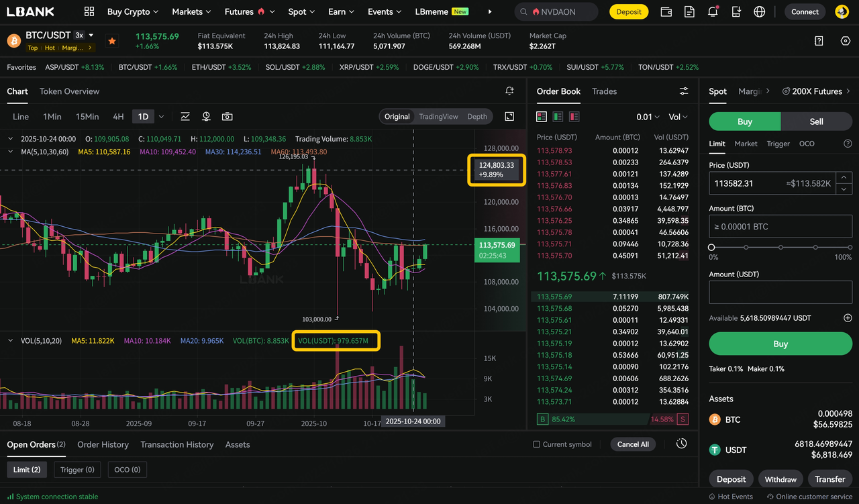Open the chart indicators icon
The width and height of the screenshot is (859, 504).
pyautogui.click(x=185, y=117)
